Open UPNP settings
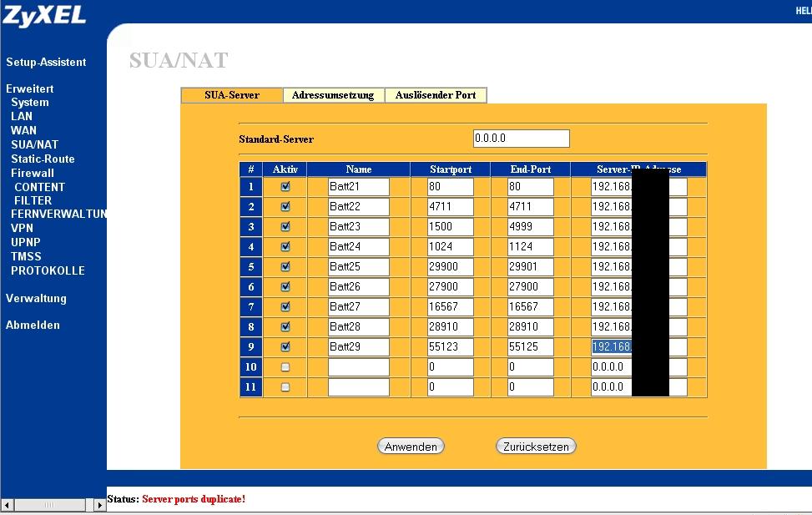 pos(26,242)
